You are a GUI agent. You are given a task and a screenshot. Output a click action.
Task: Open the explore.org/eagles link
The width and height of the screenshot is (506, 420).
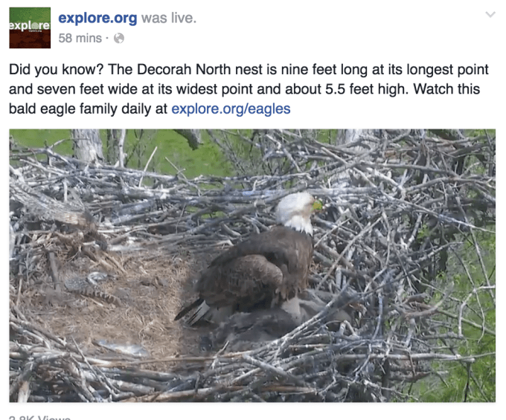[x=231, y=109]
